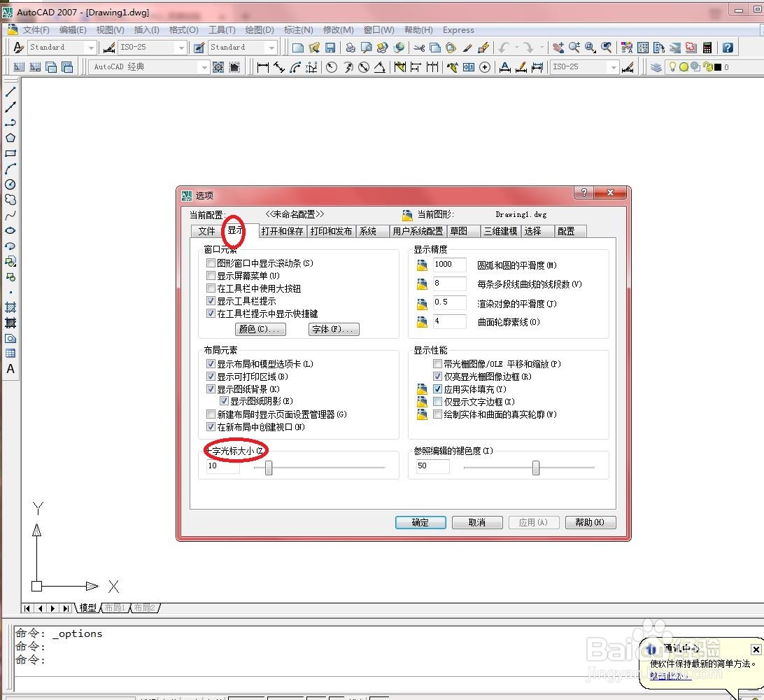Enable large buttons for toolbars checkbox
The width and height of the screenshot is (764, 700).
point(211,288)
